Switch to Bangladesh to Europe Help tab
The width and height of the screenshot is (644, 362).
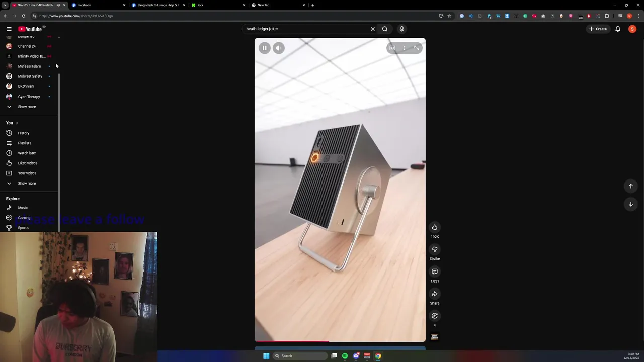(x=158, y=5)
